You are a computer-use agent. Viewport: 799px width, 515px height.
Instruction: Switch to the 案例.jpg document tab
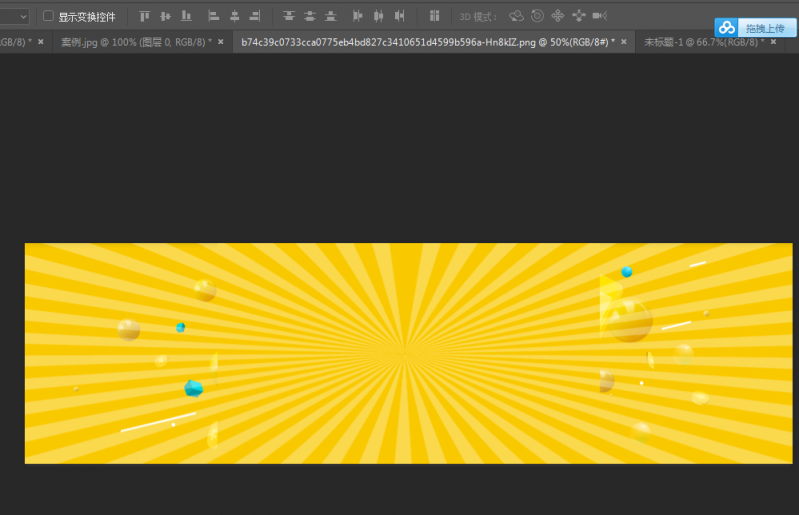coord(135,42)
